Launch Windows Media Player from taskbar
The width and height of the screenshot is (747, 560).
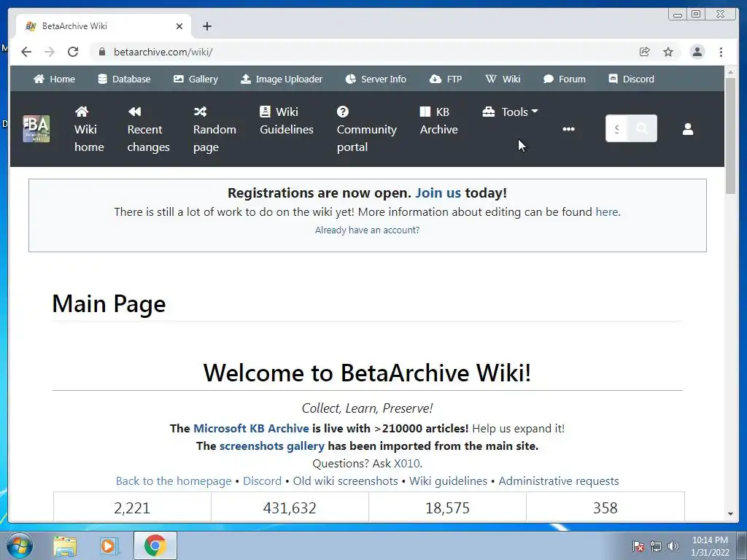[x=109, y=545]
